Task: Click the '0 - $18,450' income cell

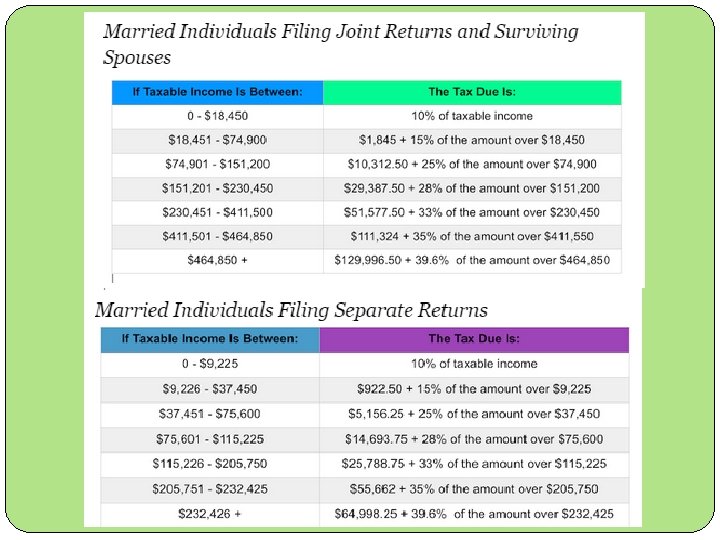Action: [x=217, y=116]
